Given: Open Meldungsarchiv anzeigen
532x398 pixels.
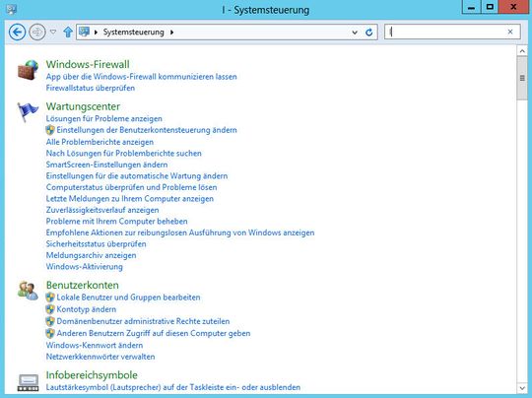Looking at the screenshot, I should pos(91,255).
